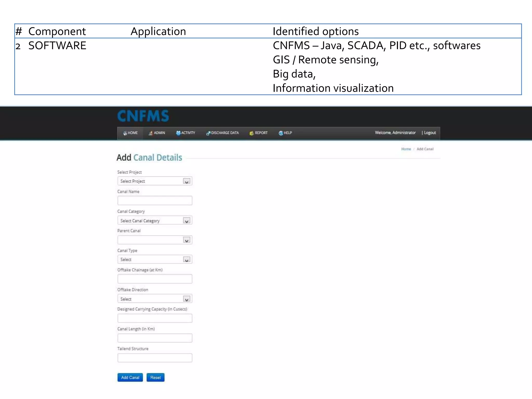The width and height of the screenshot is (532, 399).
Task: Click the Canal Length input field
Action: pyautogui.click(x=155, y=338)
